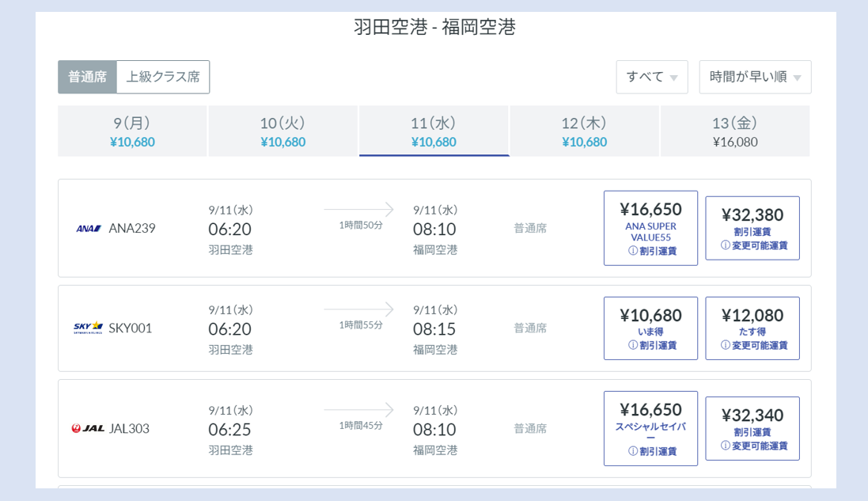Click the Skymark airline logo
The width and height of the screenshot is (868, 501).
pos(88,328)
